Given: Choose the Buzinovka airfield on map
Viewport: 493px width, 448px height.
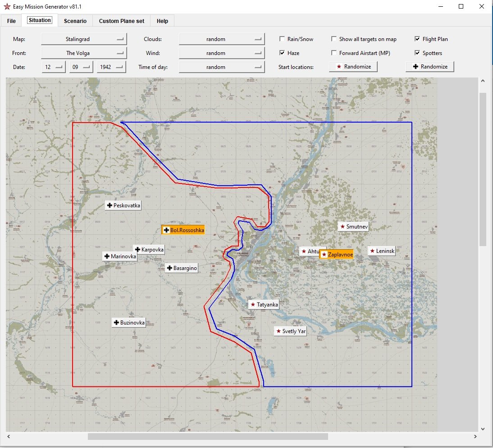Looking at the screenshot, I should (128, 323).
